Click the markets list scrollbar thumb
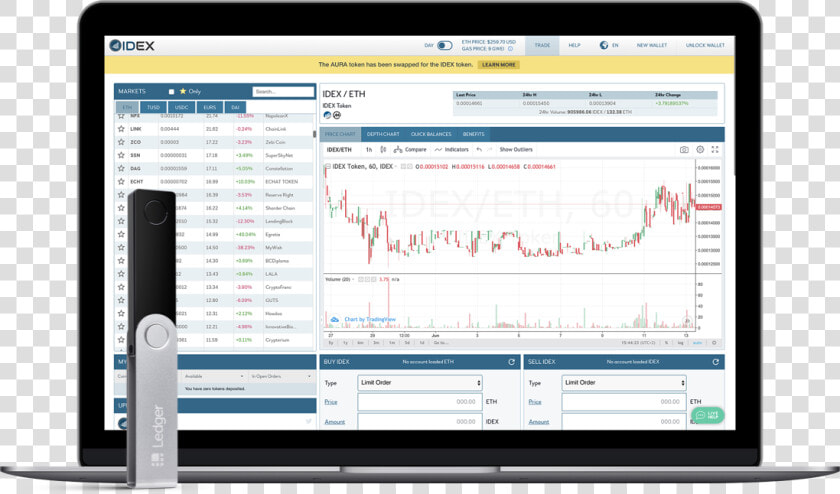This screenshot has width=840, height=494. (314, 134)
